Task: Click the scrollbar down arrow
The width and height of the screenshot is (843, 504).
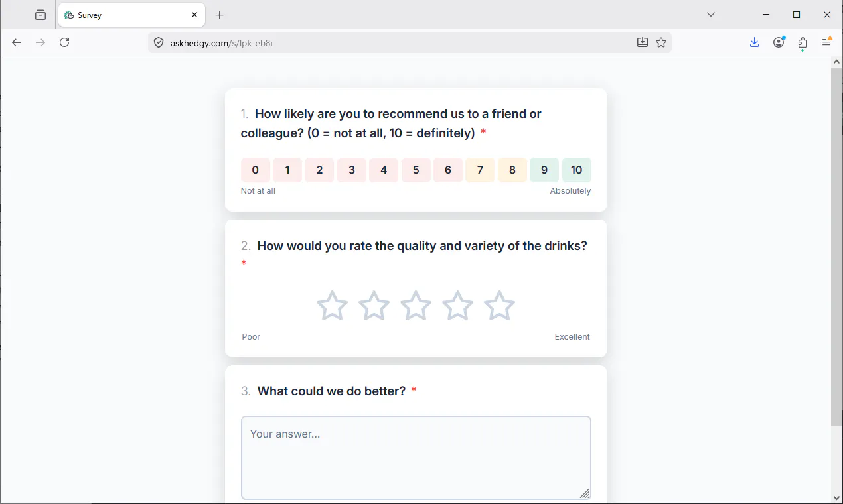Action: tap(836, 497)
